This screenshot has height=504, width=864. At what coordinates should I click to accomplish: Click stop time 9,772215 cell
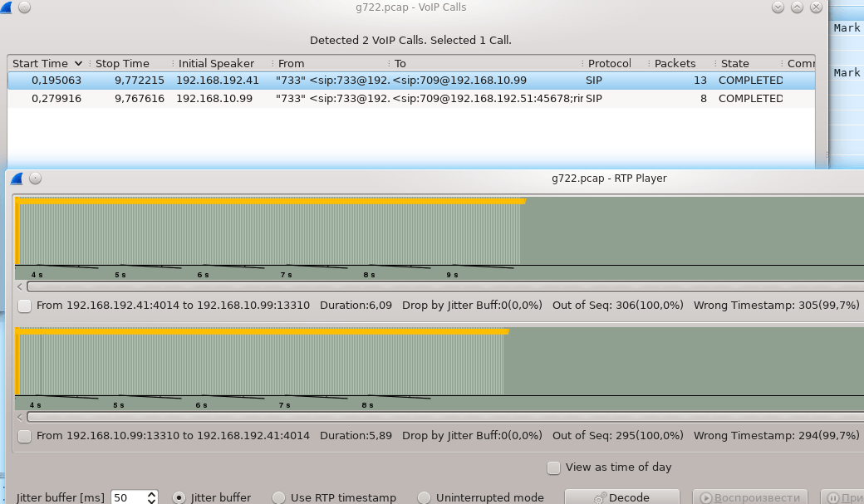140,81
